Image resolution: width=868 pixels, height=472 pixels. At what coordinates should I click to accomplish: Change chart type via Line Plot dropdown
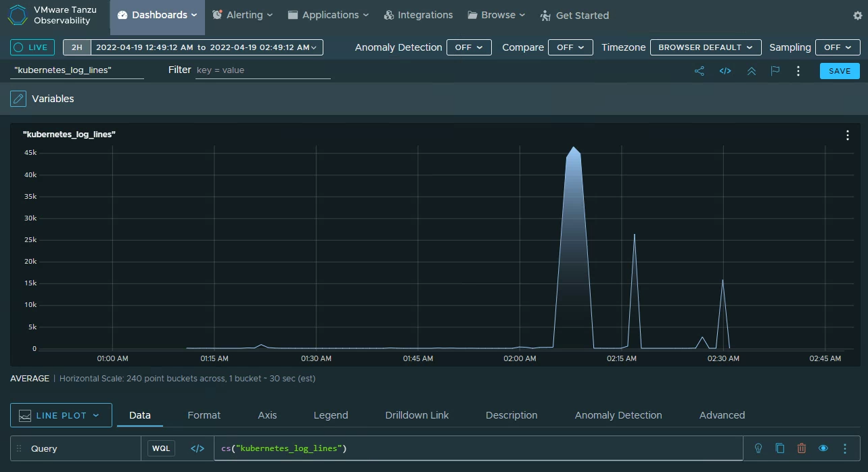click(61, 415)
